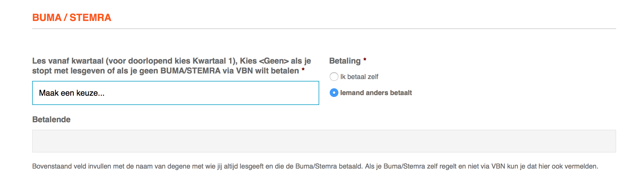Click the required asterisk beside Betaling
The height and width of the screenshot is (184, 644).
[365, 59]
